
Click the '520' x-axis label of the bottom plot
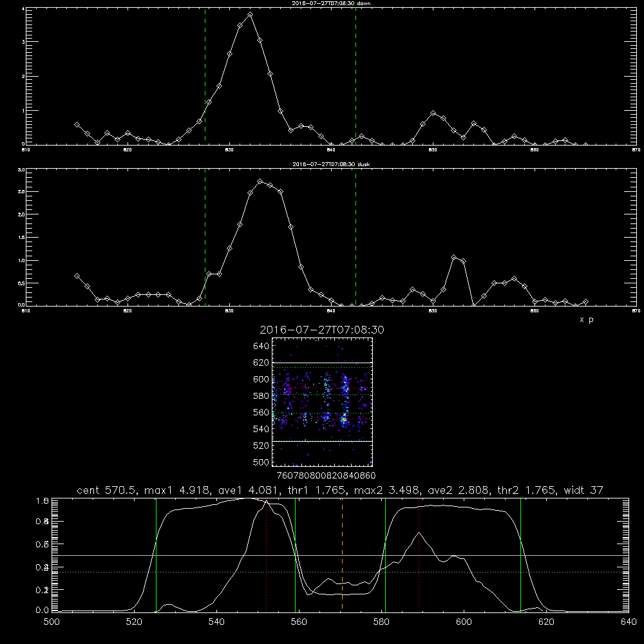(134, 622)
